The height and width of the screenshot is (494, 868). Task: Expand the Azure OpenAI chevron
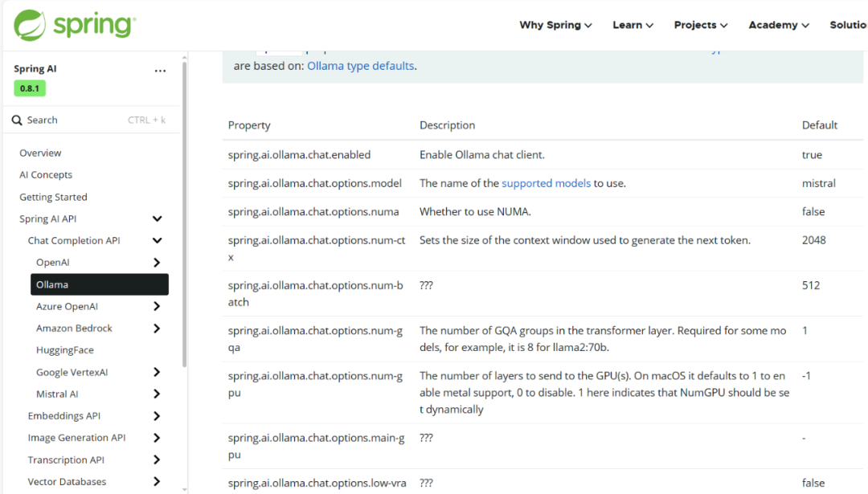(x=157, y=306)
